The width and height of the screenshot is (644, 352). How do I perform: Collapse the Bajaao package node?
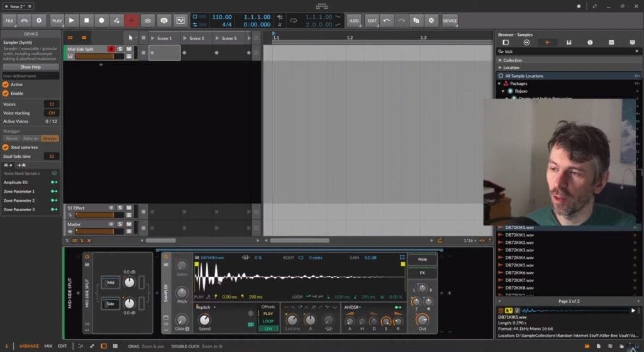[503, 91]
